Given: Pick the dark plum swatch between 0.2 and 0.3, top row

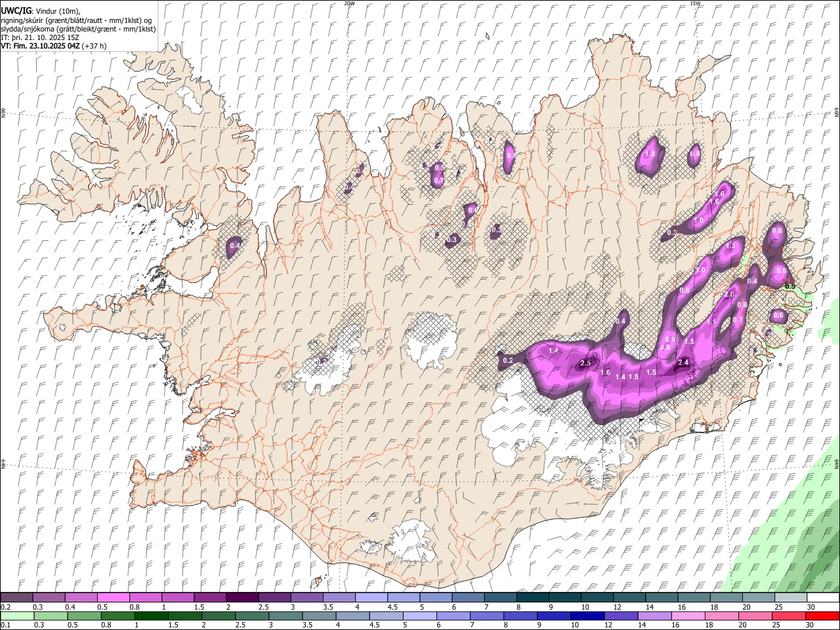Looking at the screenshot, I should [16, 598].
